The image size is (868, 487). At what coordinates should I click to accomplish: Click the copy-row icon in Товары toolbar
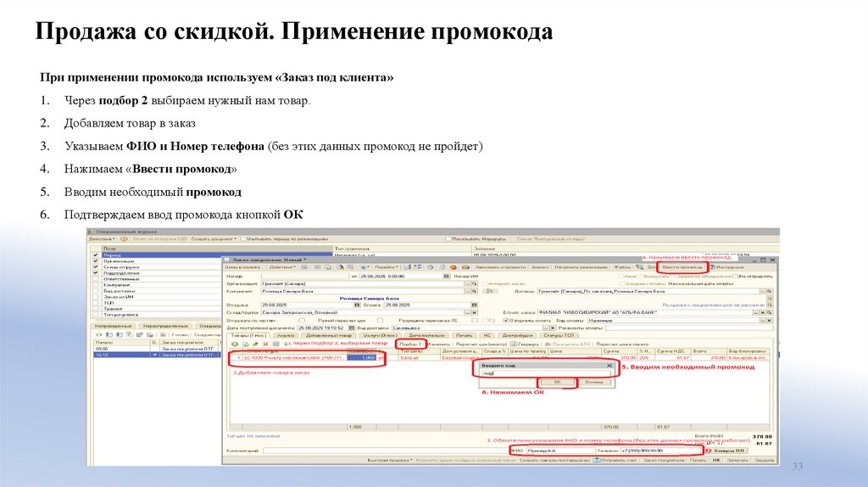(245, 344)
